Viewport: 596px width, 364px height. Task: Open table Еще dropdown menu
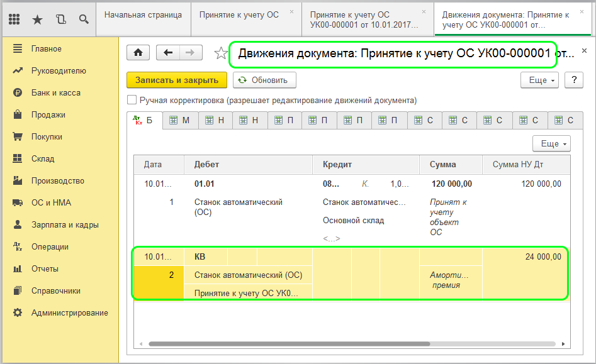coord(551,143)
